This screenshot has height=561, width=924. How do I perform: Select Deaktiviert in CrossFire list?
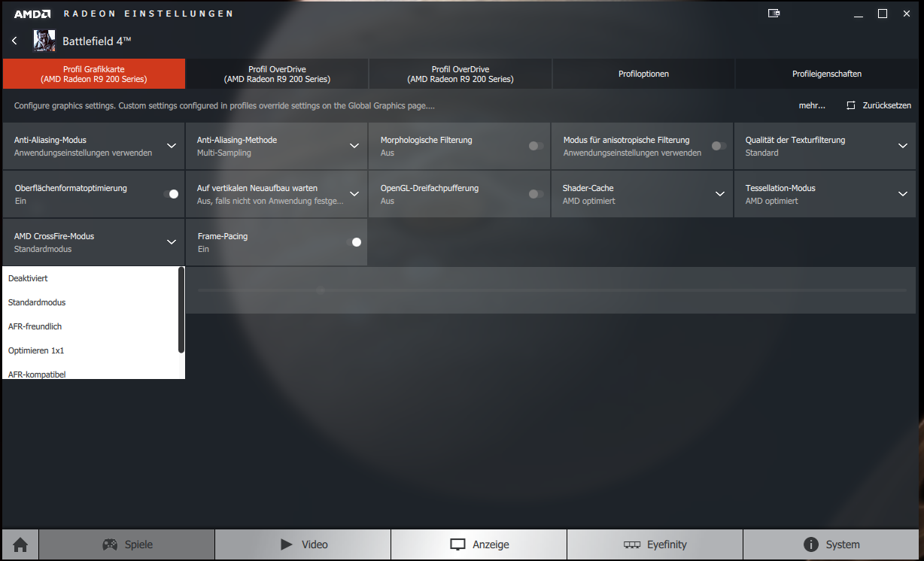click(90, 278)
